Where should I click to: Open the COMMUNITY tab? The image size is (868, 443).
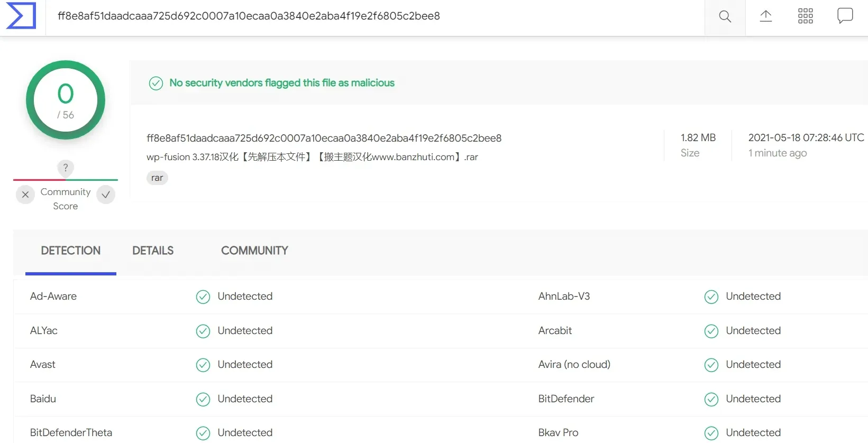pyautogui.click(x=254, y=251)
